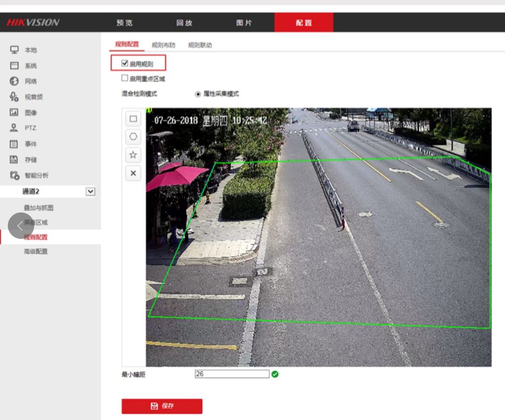Open the 存储 (Storage) section in the sidebar
The width and height of the screenshot is (505, 420).
click(30, 160)
